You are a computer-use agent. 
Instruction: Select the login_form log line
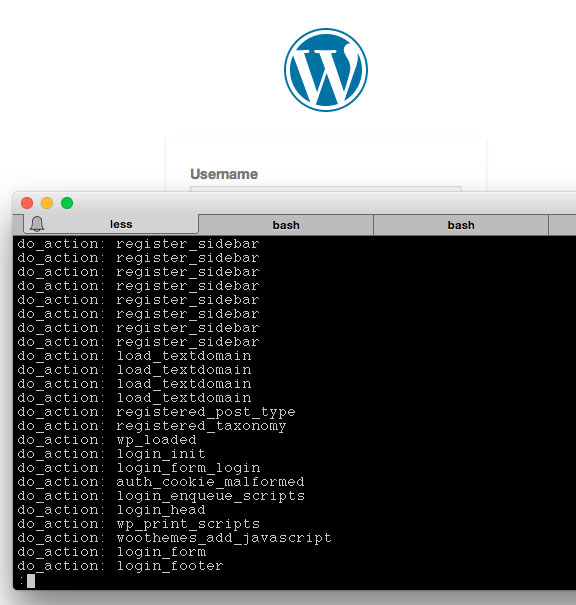111,552
